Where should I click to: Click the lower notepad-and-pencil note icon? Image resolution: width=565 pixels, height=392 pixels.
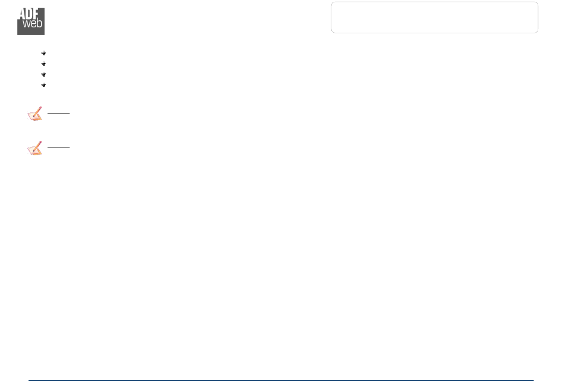point(35,148)
